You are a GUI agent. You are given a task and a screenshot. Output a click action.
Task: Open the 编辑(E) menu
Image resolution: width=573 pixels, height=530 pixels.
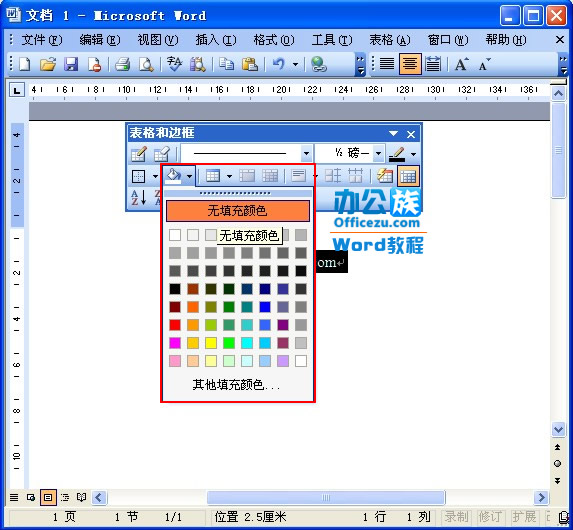pos(100,39)
